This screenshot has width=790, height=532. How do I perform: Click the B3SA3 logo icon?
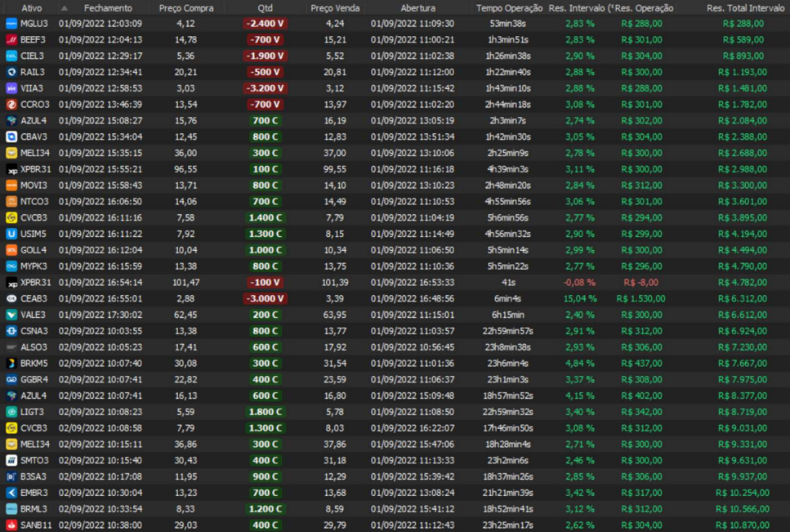11,476
